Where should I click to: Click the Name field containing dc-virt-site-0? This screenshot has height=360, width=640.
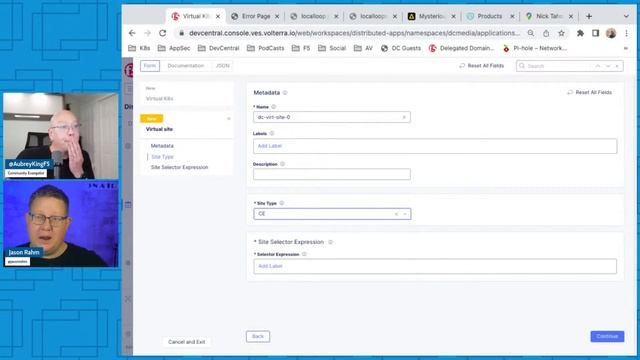[331, 117]
